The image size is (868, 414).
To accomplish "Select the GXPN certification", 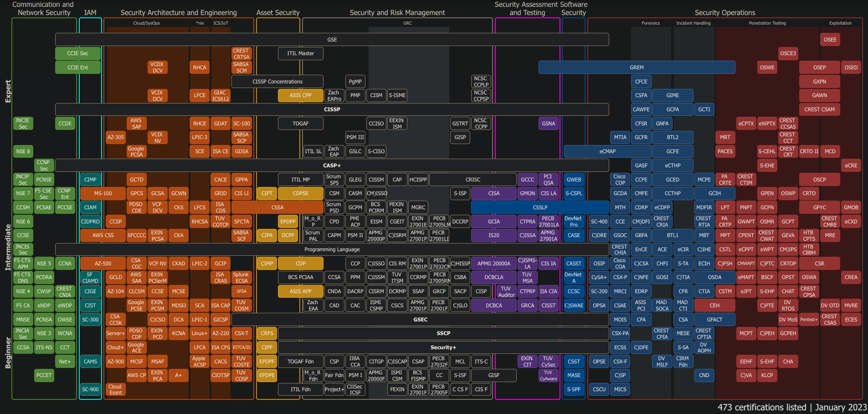I will (x=820, y=82).
